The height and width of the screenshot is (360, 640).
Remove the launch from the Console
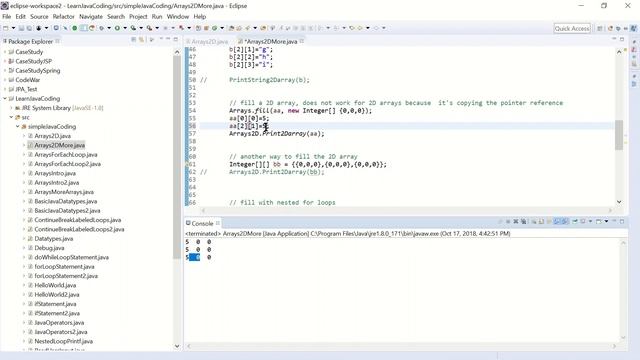(x=516, y=221)
